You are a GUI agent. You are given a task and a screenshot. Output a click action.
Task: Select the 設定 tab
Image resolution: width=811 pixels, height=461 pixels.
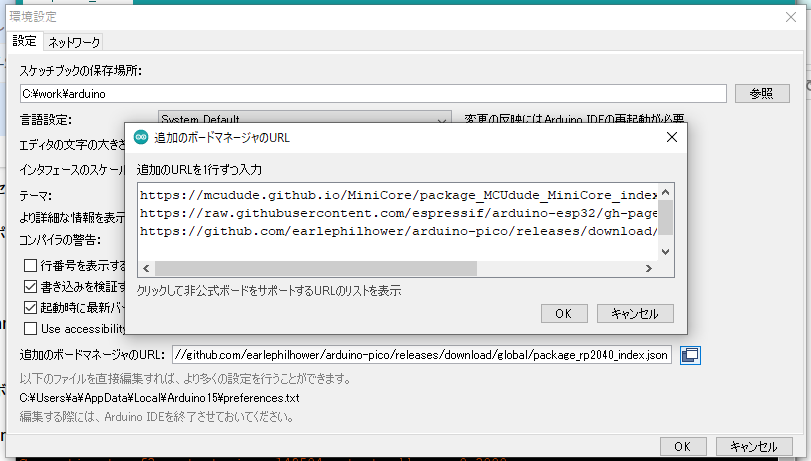click(24, 42)
